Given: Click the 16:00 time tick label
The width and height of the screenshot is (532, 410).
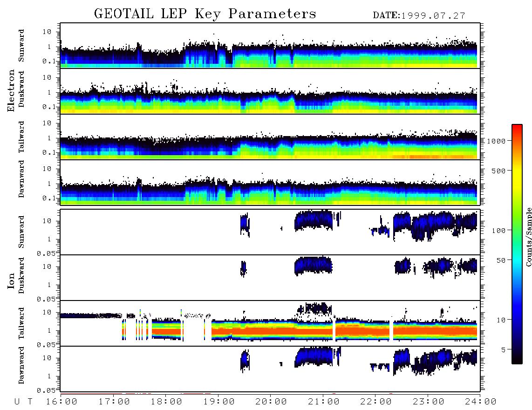Looking at the screenshot, I should click(x=62, y=402).
